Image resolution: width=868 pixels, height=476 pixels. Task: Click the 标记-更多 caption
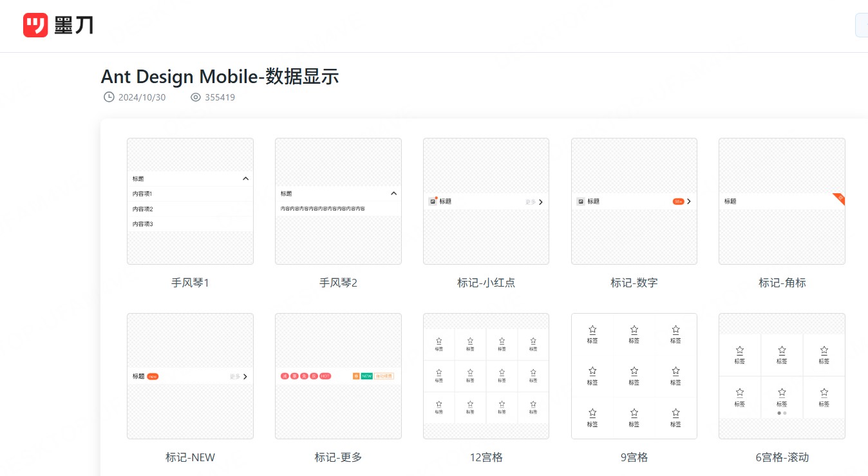point(338,457)
